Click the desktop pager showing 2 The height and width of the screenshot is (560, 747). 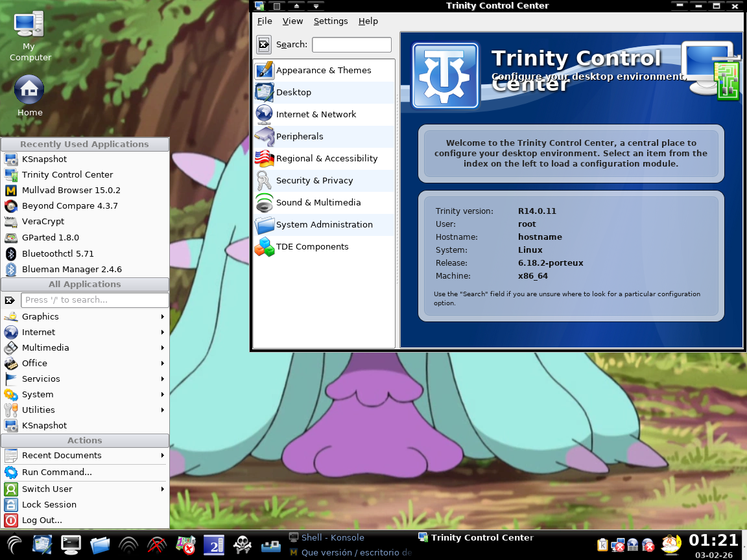coord(214,544)
